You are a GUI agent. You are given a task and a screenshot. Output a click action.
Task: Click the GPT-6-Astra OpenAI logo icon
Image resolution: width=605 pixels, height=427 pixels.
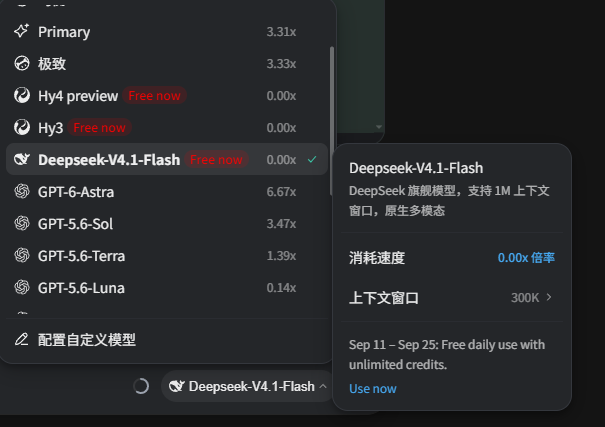pos(22,191)
